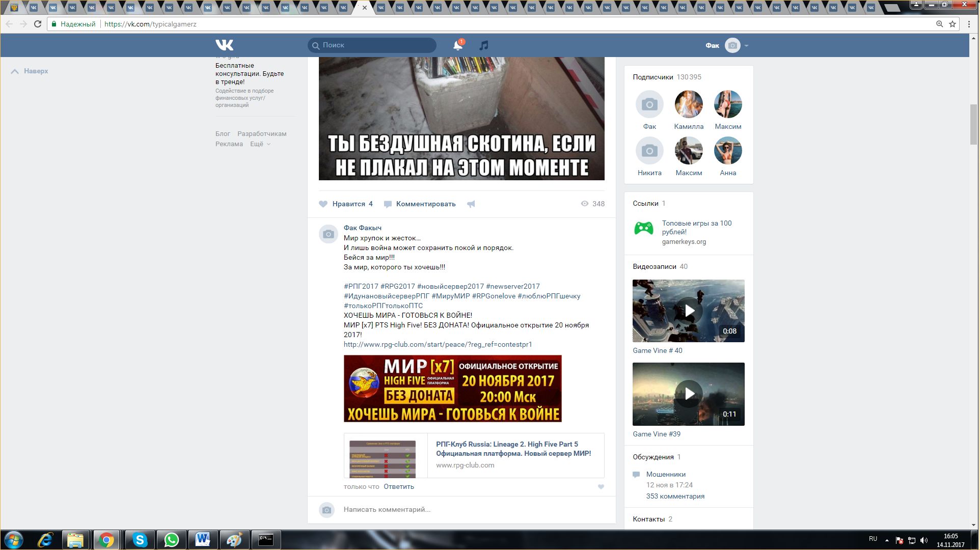Open notifications bell in VK header
The width and height of the screenshot is (980, 550).
pyautogui.click(x=458, y=45)
